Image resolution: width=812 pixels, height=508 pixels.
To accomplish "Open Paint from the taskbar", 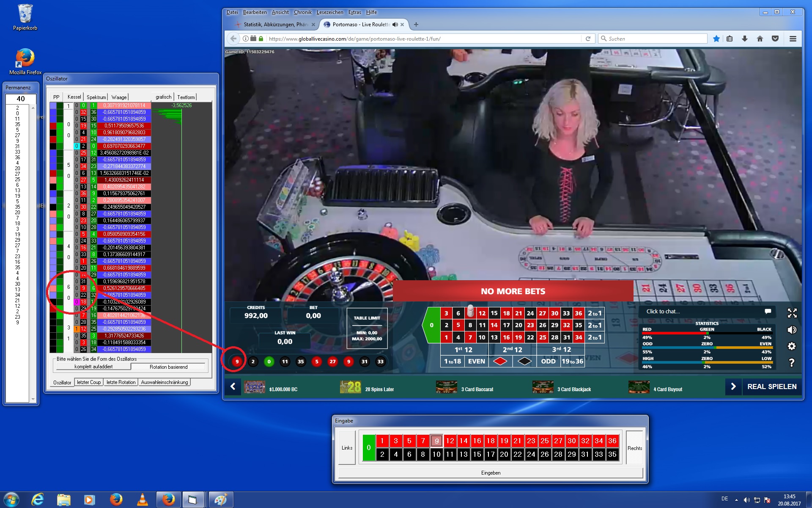I will [x=220, y=500].
